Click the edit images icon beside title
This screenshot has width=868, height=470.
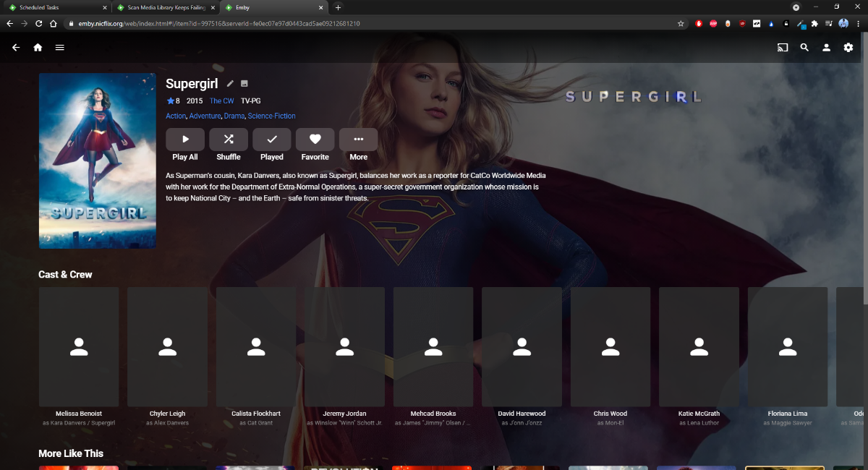[244, 84]
